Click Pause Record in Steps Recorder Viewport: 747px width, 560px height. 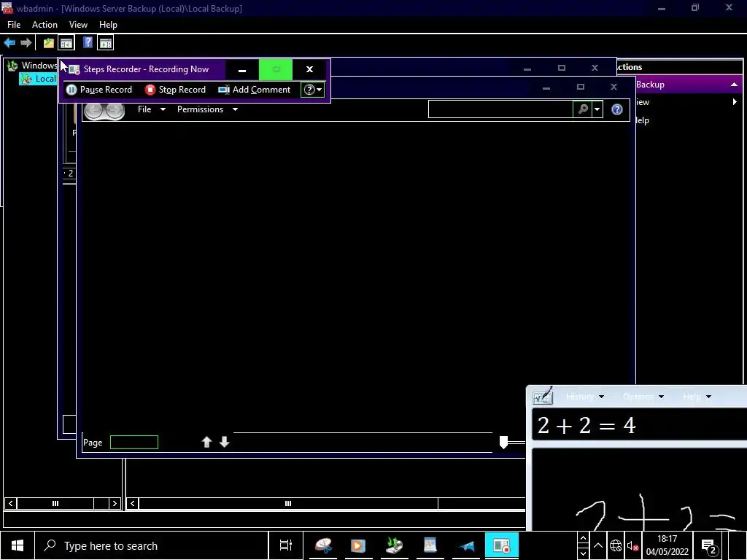coord(99,90)
